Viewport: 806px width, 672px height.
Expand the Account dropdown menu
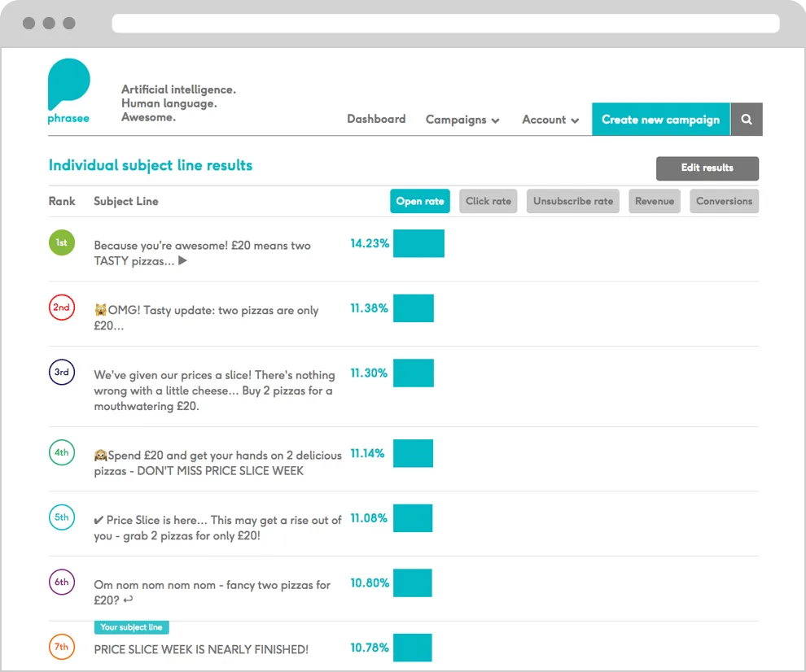[550, 120]
